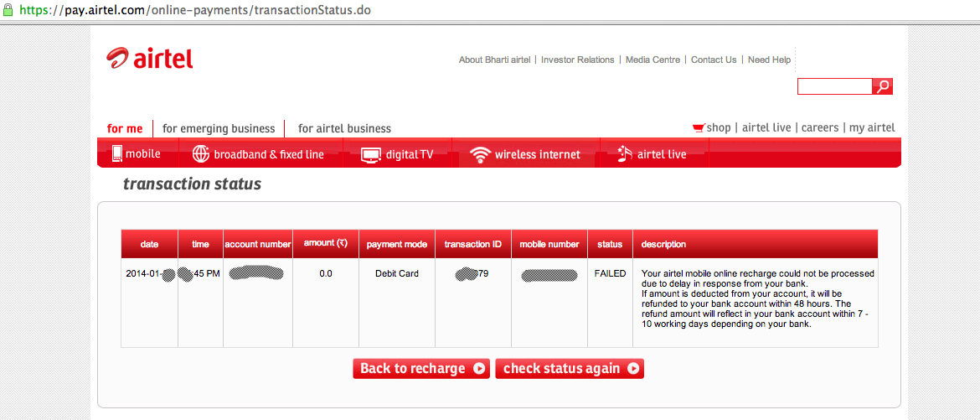Open the my airtel link

click(x=872, y=127)
